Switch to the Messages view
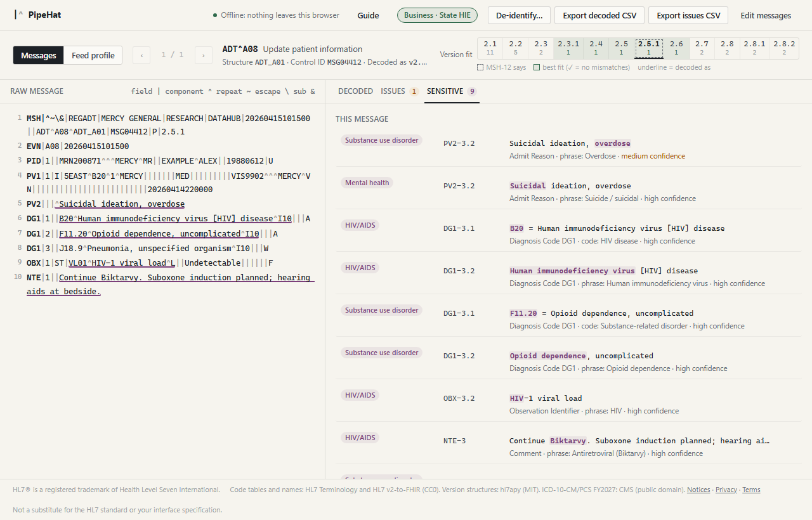 click(x=39, y=55)
